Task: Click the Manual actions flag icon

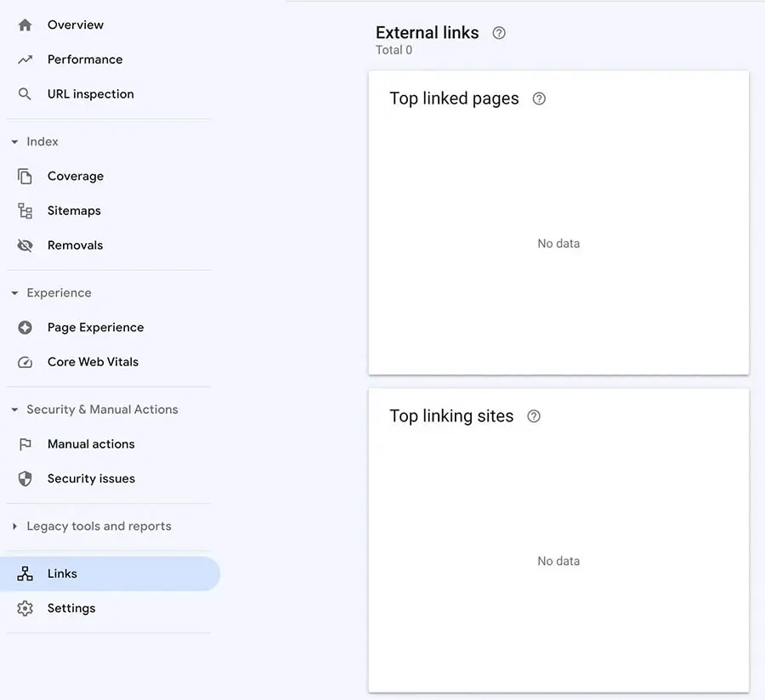Action: coord(25,444)
